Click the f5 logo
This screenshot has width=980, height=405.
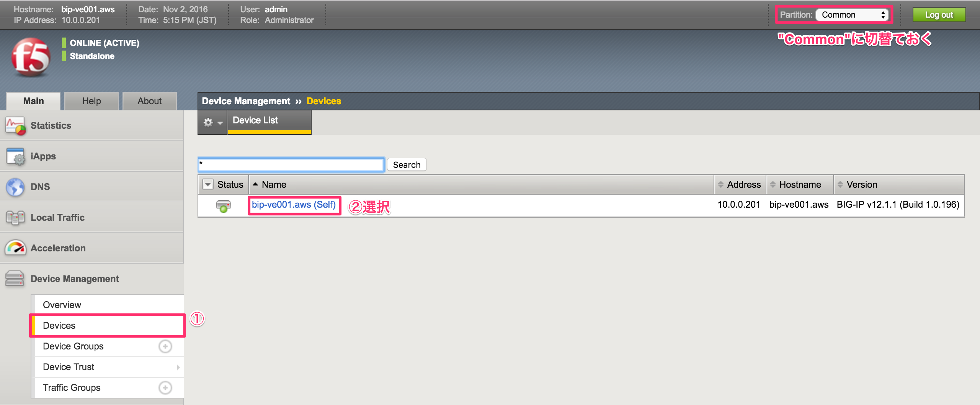32,57
